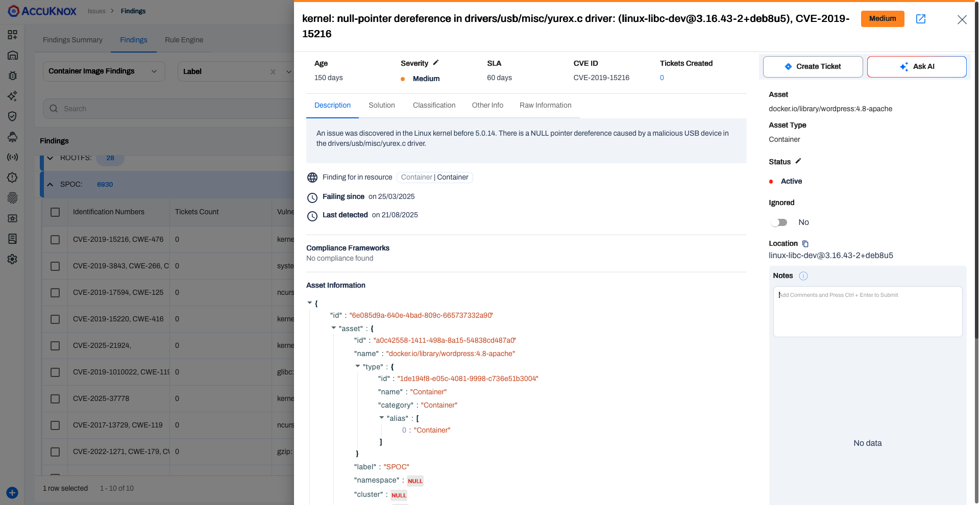The width and height of the screenshot is (980, 505).
Task: Click into the Notes comment text box
Action: [x=867, y=311]
